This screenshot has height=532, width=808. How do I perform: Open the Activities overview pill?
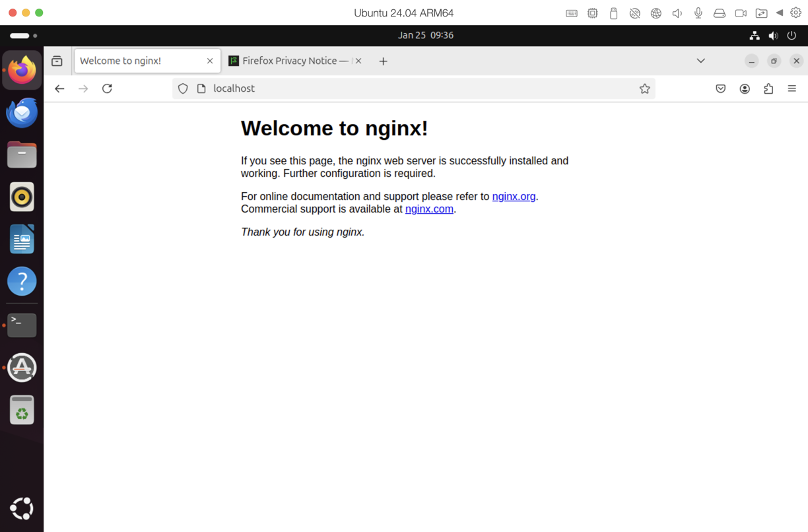(23, 36)
